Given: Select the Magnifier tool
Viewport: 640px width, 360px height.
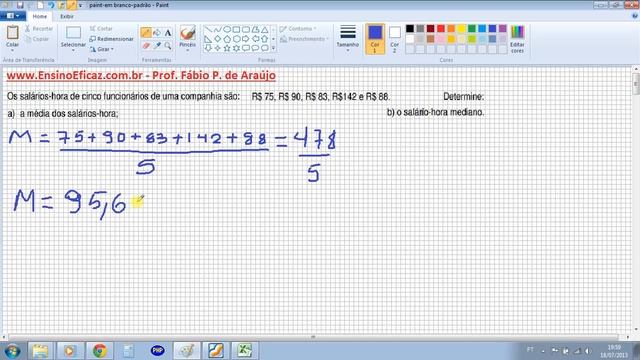Looking at the screenshot, I should click(168, 46).
